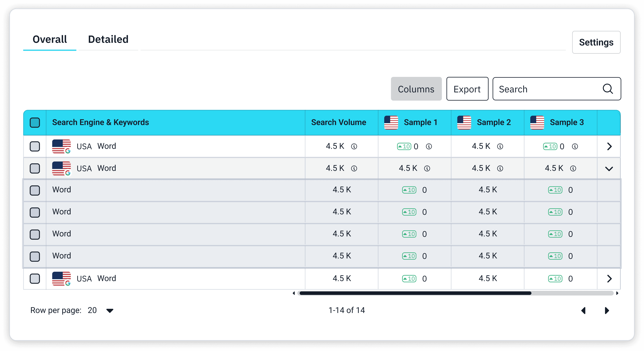Open the Columns button
Viewport: 644px width, 351px height.
pyautogui.click(x=416, y=89)
